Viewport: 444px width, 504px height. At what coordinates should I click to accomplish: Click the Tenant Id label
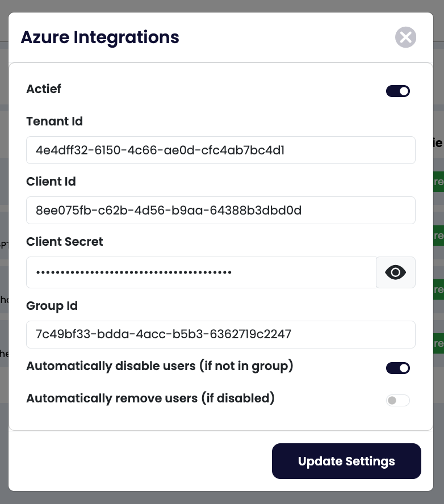(55, 121)
